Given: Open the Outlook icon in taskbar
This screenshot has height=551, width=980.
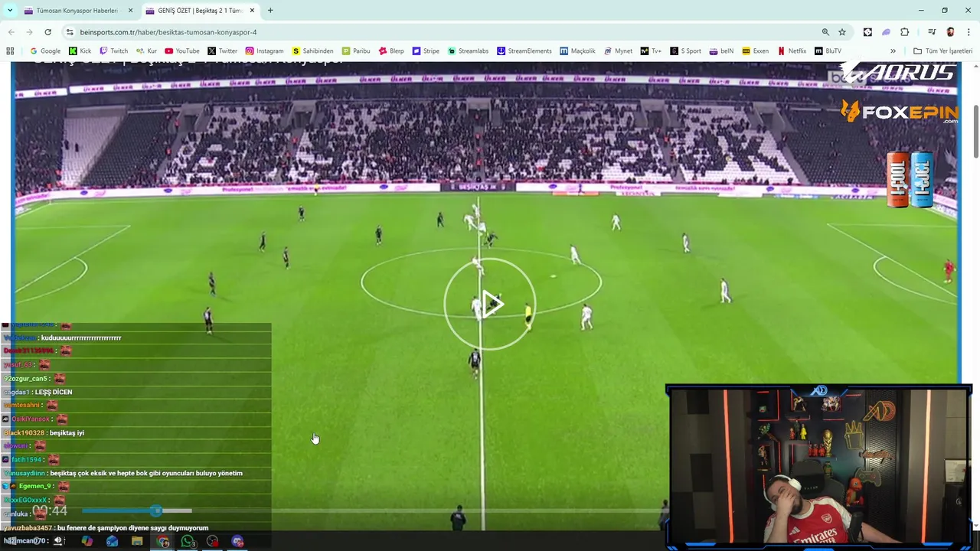Looking at the screenshot, I should tap(113, 541).
